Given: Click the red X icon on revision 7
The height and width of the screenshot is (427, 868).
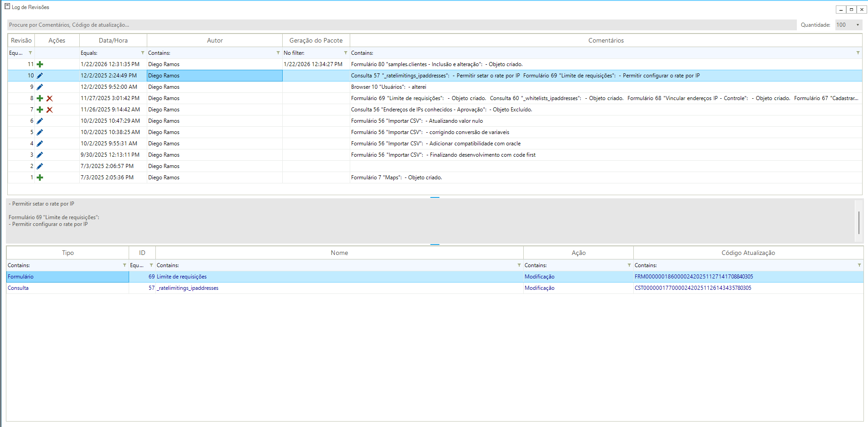Looking at the screenshot, I should point(50,110).
